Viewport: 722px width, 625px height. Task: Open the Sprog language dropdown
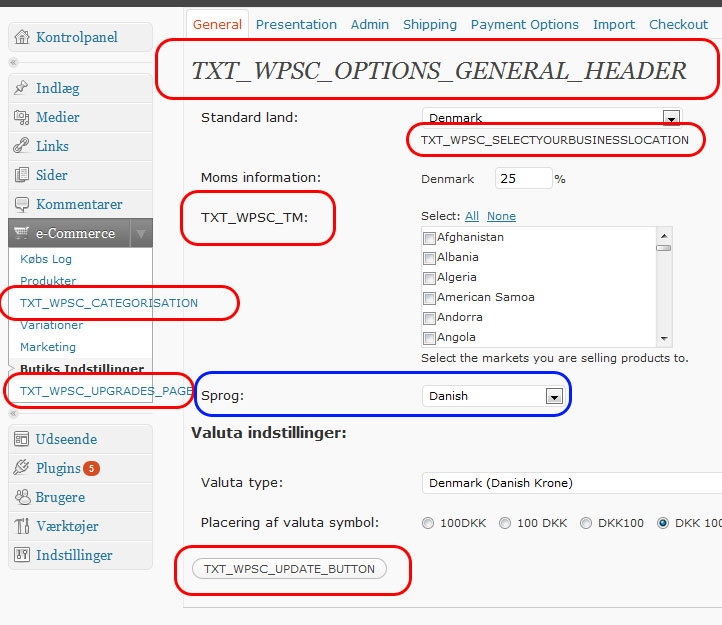(x=553, y=396)
